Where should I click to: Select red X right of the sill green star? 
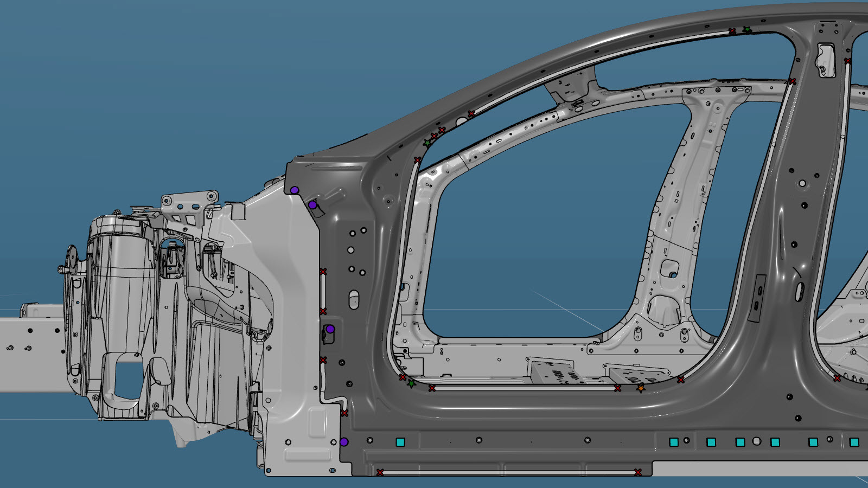[x=432, y=388]
